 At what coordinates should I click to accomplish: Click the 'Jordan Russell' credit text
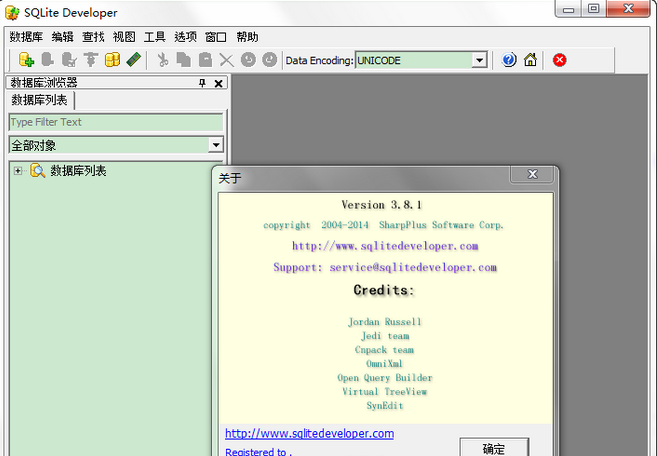(x=385, y=322)
